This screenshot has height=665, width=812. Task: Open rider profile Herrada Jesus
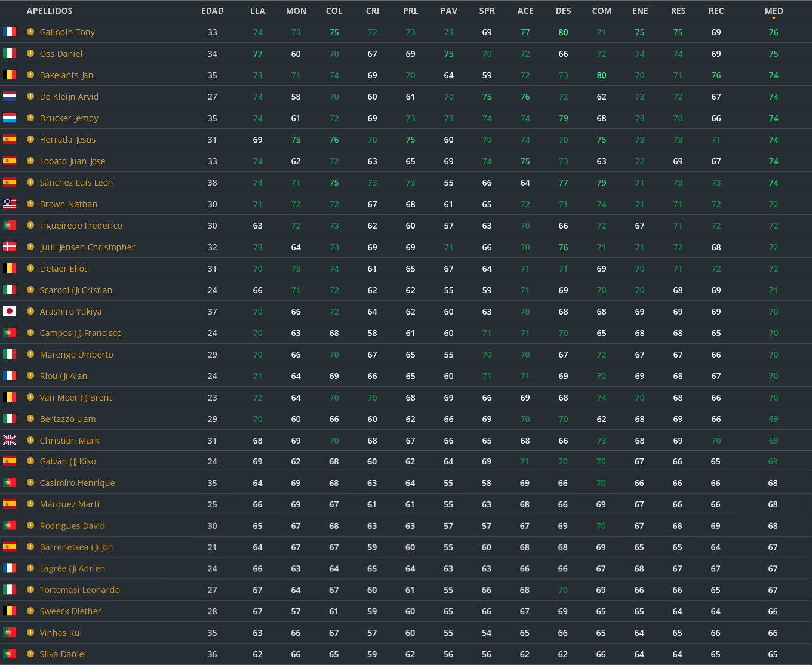click(68, 140)
